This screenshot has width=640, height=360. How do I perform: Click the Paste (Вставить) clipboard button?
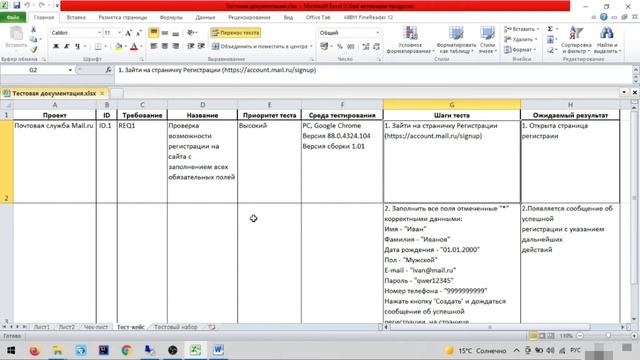16,37
